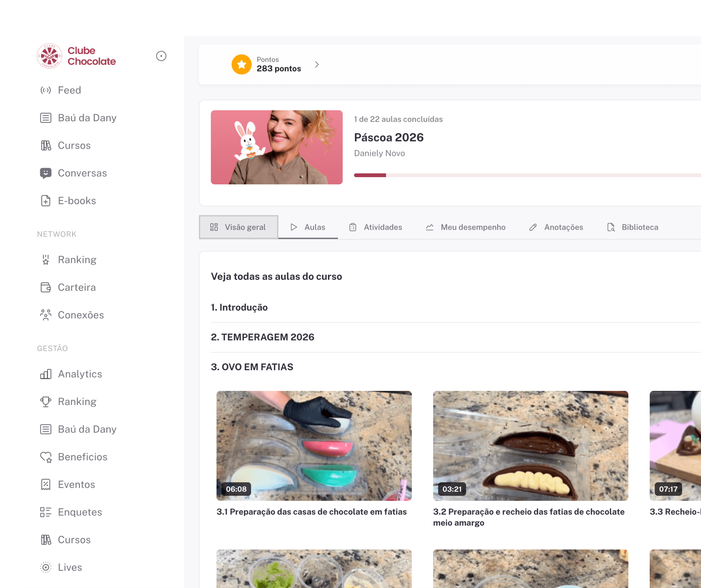Open the Anotações tab
701x588 pixels.
pyautogui.click(x=556, y=227)
